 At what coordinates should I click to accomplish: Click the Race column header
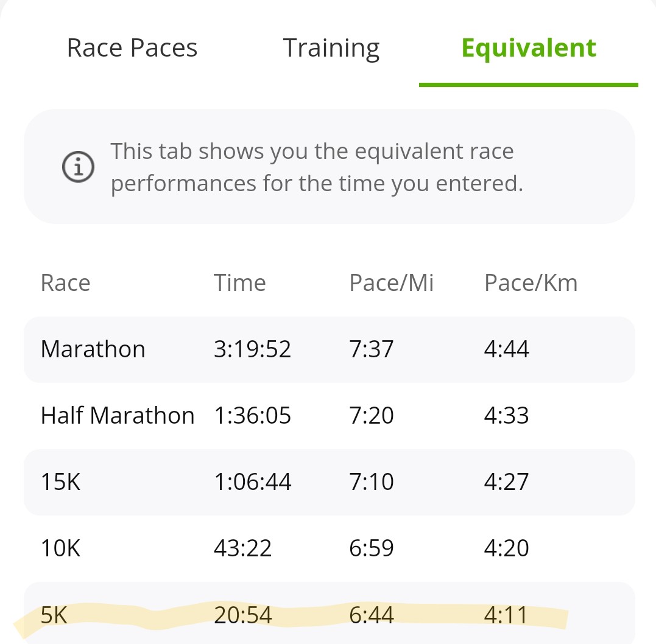click(x=65, y=283)
